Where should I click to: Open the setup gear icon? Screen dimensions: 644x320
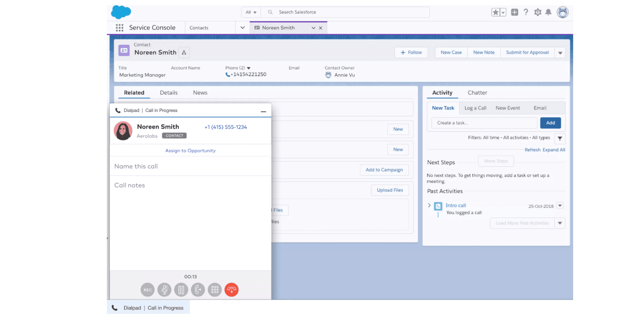(537, 12)
